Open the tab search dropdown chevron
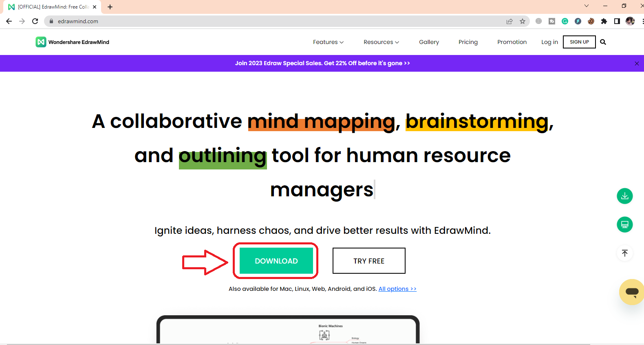The image size is (644, 345). click(x=587, y=6)
